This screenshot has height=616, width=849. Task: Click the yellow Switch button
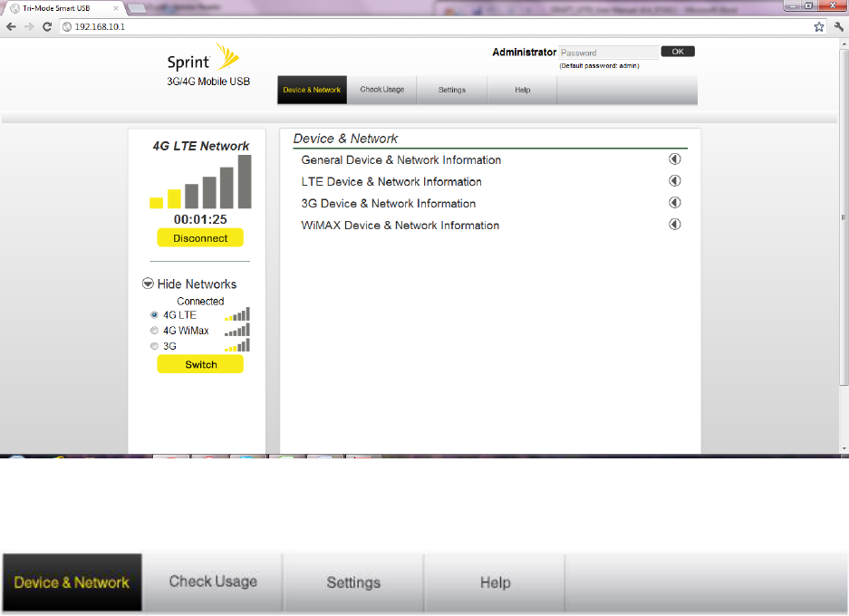(200, 364)
